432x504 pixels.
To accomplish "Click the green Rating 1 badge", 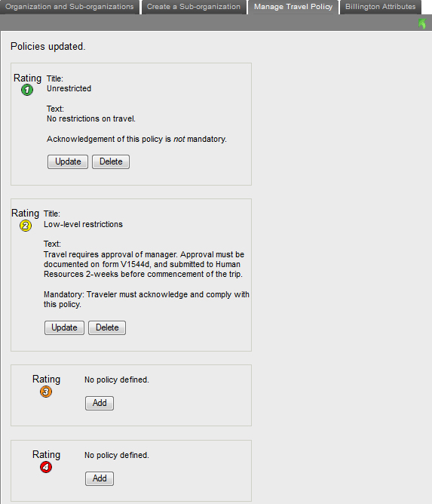I will 27,90.
